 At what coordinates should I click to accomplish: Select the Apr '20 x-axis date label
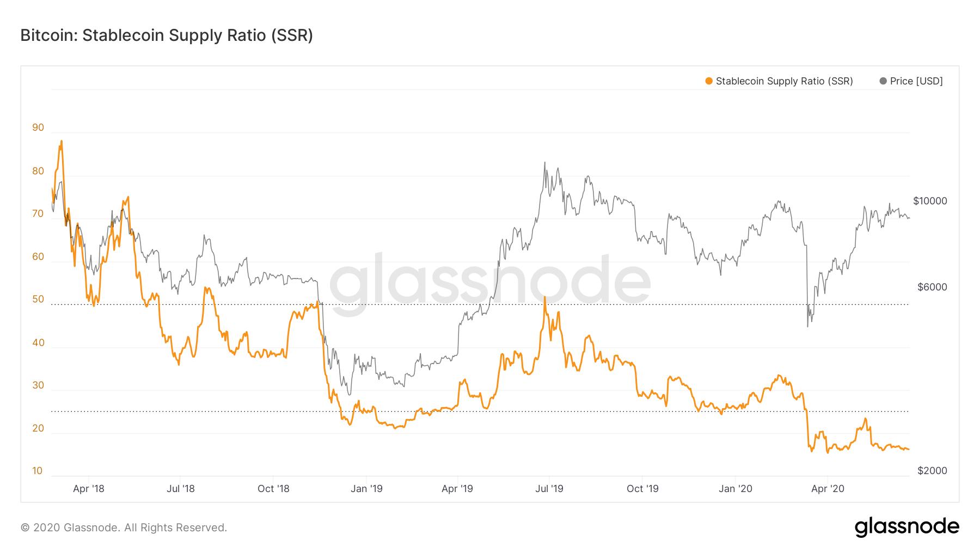(828, 488)
